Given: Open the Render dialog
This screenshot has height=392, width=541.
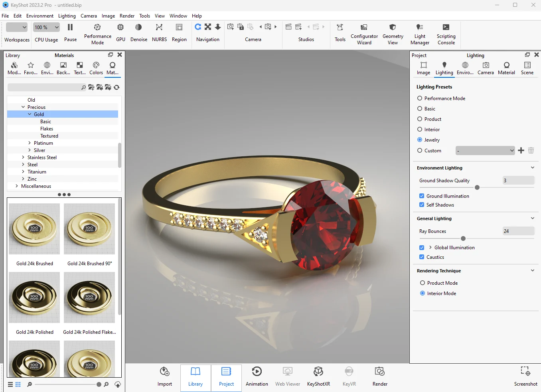Looking at the screenshot, I should tap(380, 377).
